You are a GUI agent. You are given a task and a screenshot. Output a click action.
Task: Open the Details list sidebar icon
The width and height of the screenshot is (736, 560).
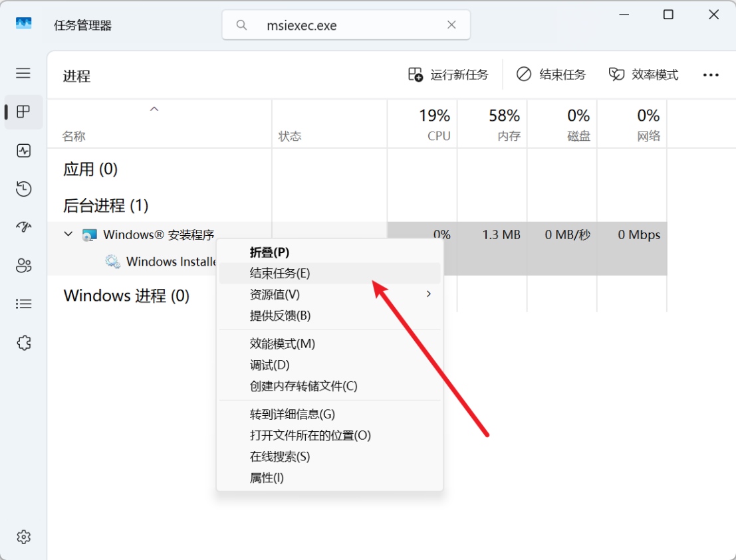tap(23, 304)
